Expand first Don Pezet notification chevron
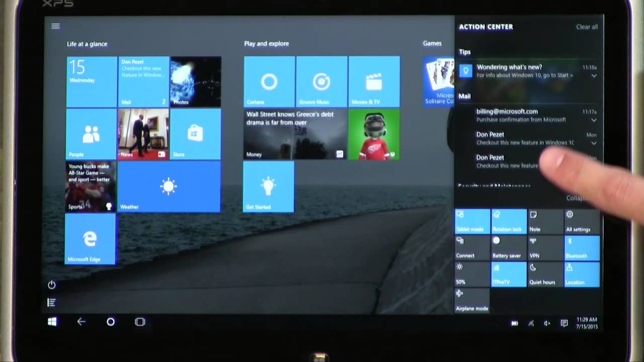The height and width of the screenshot is (362, 644). point(594,143)
